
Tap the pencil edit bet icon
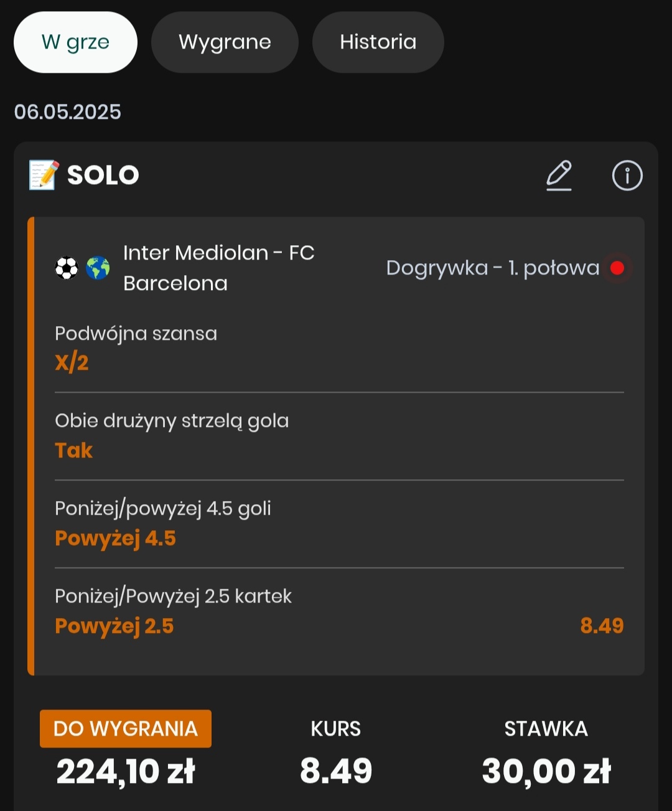(559, 176)
